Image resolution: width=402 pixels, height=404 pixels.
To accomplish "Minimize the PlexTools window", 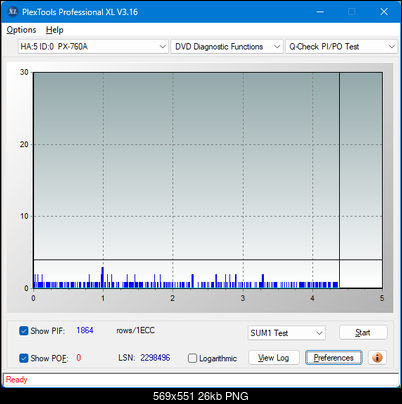I will click(x=320, y=12).
